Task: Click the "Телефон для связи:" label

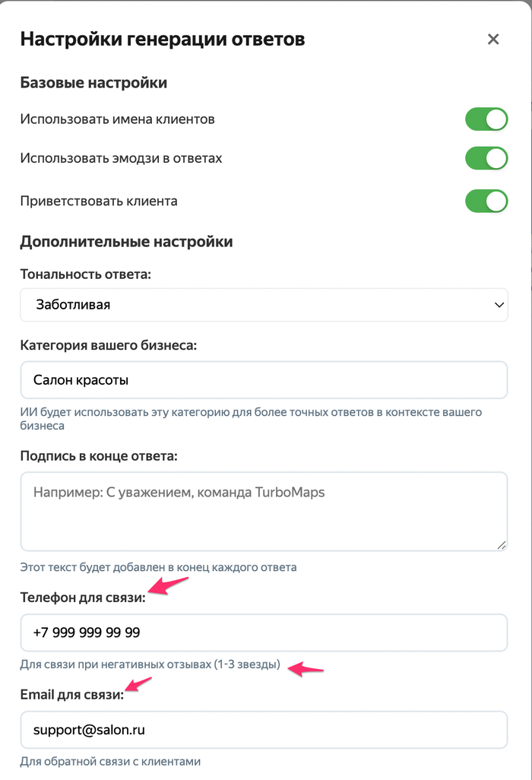Action: pos(83,598)
